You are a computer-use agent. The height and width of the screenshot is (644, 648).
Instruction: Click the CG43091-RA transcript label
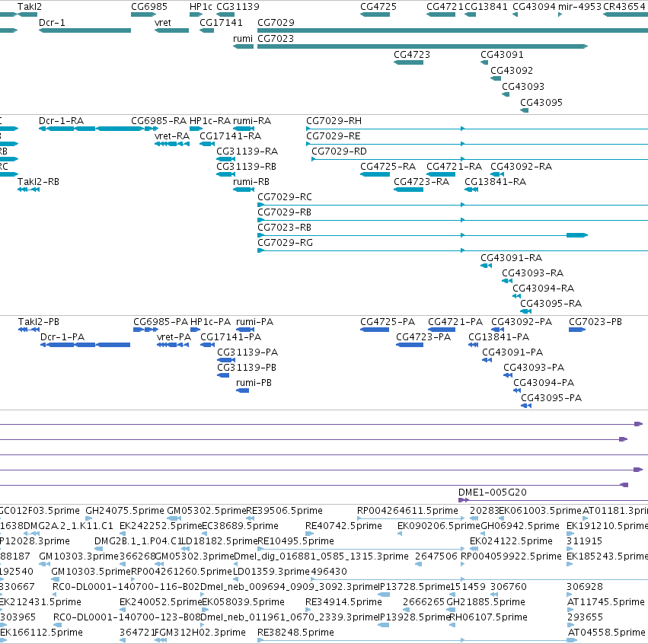(x=511, y=258)
